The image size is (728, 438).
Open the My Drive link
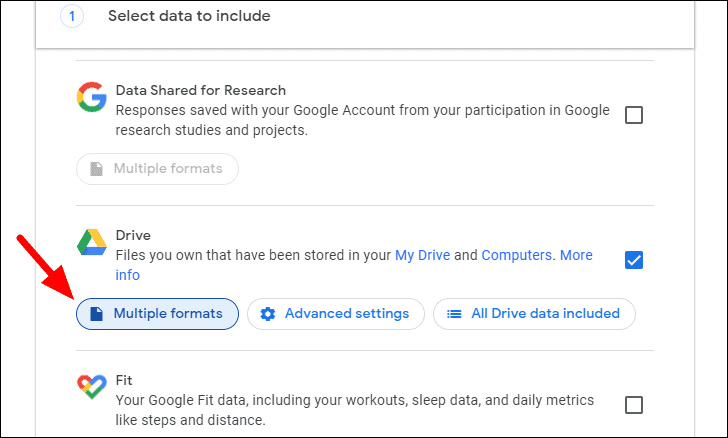(423, 255)
